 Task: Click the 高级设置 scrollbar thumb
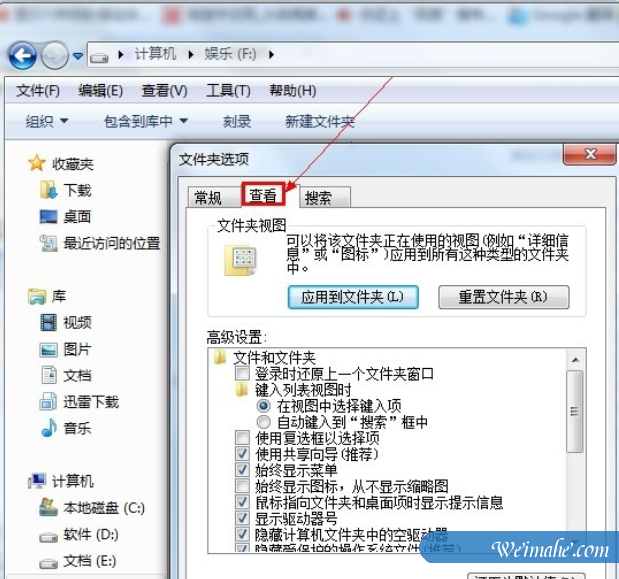point(574,411)
